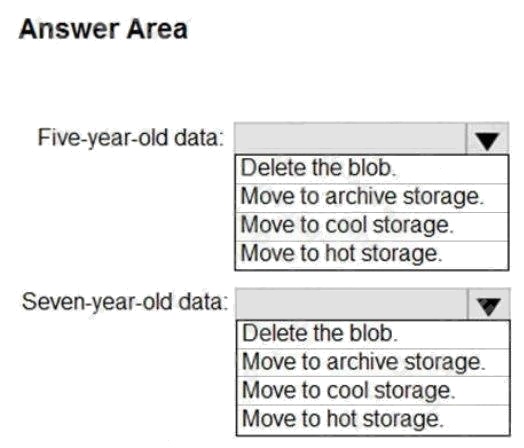Collapse the Seven-year-old data list via its triangle

(x=489, y=305)
